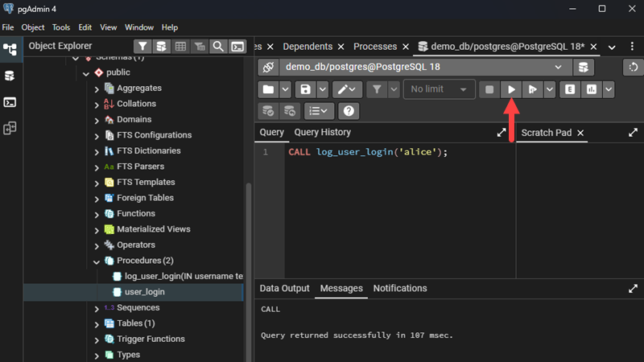Open the Object menu
The image size is (644, 362).
tap(33, 27)
